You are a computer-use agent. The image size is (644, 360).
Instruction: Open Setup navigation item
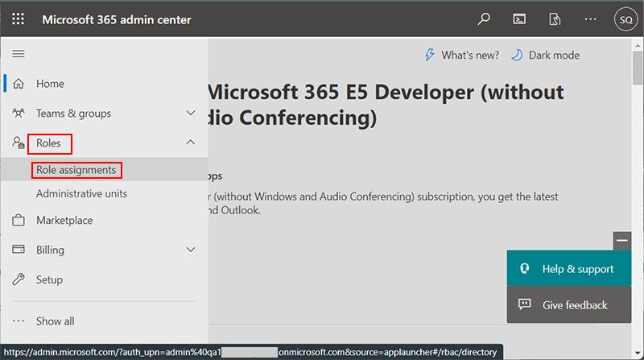pos(49,279)
